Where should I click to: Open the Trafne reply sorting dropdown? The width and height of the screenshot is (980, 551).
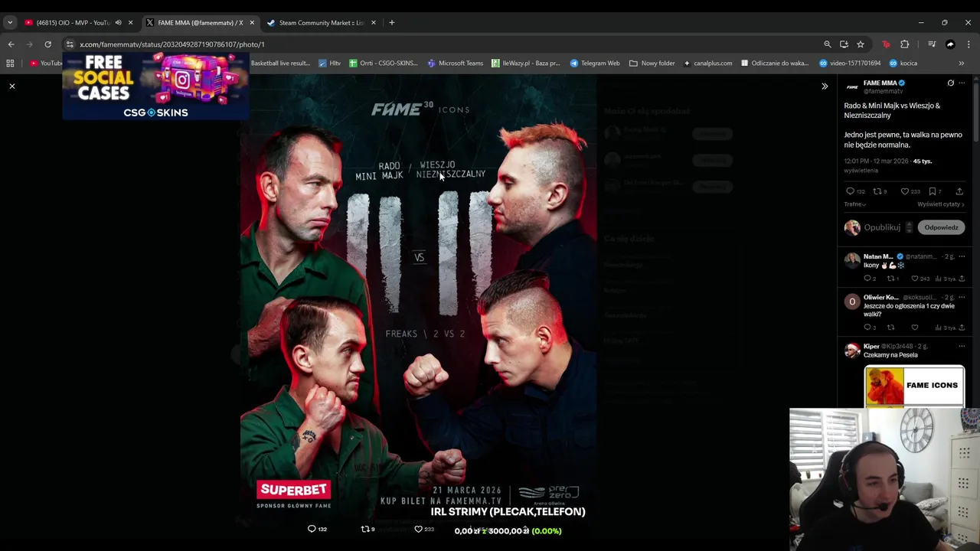click(x=855, y=204)
